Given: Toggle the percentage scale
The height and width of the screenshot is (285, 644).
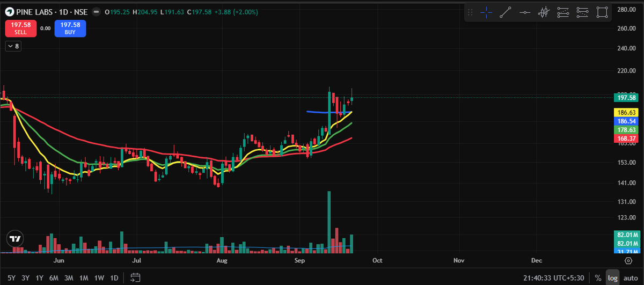Looking at the screenshot, I should point(598,277).
